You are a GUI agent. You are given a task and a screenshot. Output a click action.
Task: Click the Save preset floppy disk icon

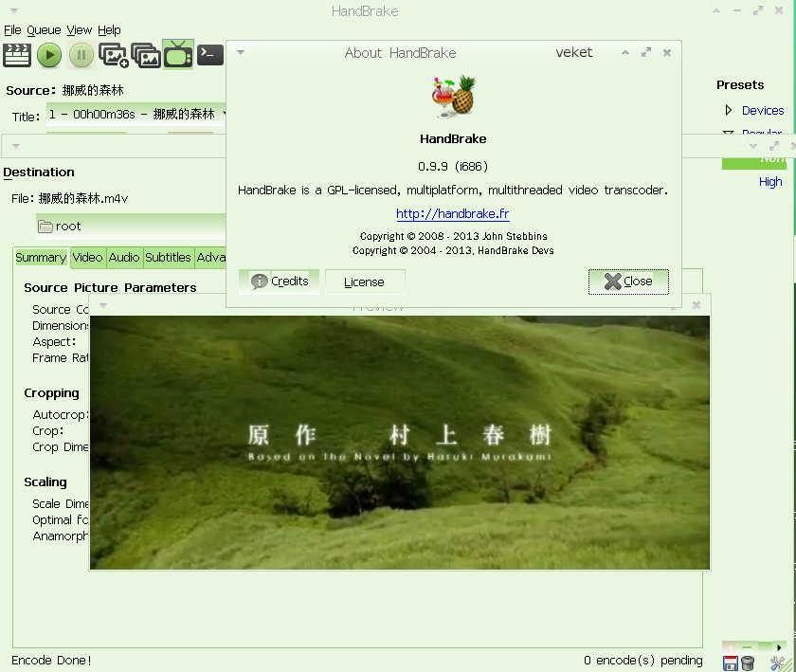click(x=730, y=663)
